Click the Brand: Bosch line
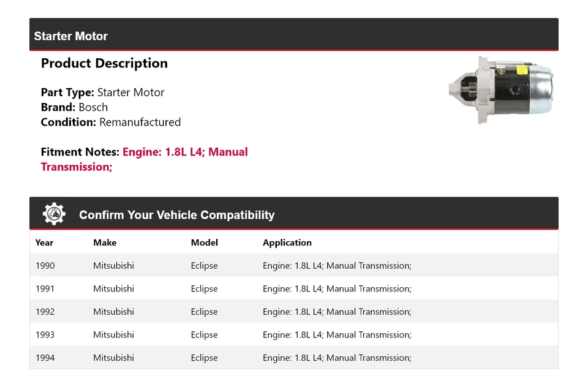The width and height of the screenshot is (588, 387). point(74,107)
